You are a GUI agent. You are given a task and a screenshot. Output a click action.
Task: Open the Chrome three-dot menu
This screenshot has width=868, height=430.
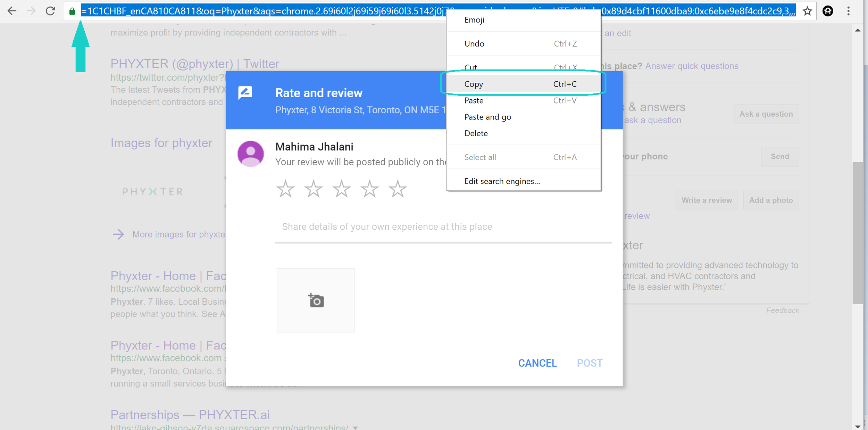tap(848, 11)
